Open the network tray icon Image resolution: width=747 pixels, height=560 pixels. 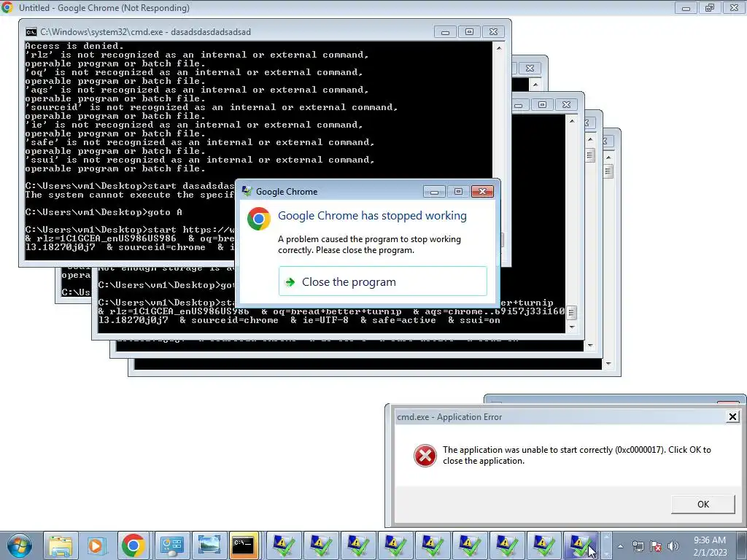[638, 546]
